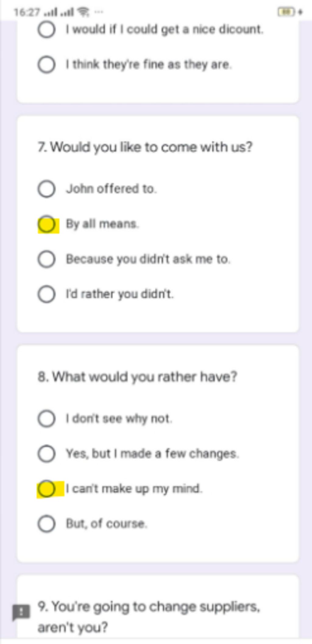The width and height of the screenshot is (312, 644).
Task: Tap question 9 about changing suppliers
Action: coord(149,617)
